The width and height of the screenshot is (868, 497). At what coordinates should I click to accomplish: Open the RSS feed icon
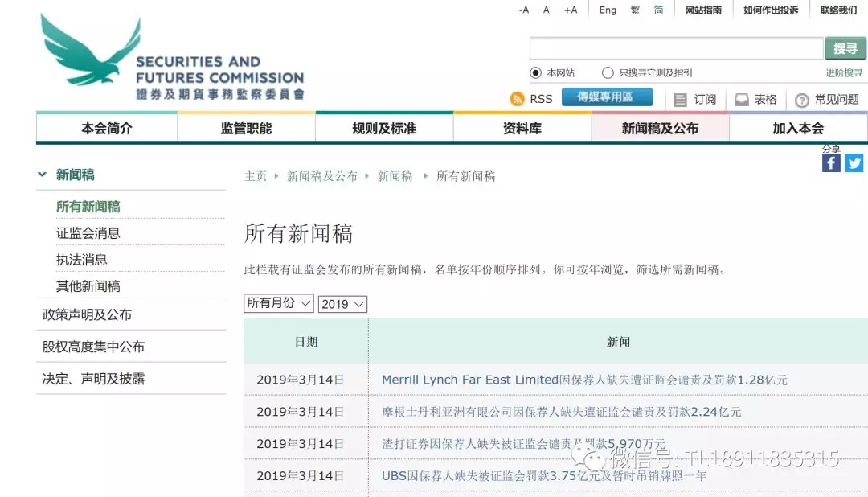tap(517, 99)
